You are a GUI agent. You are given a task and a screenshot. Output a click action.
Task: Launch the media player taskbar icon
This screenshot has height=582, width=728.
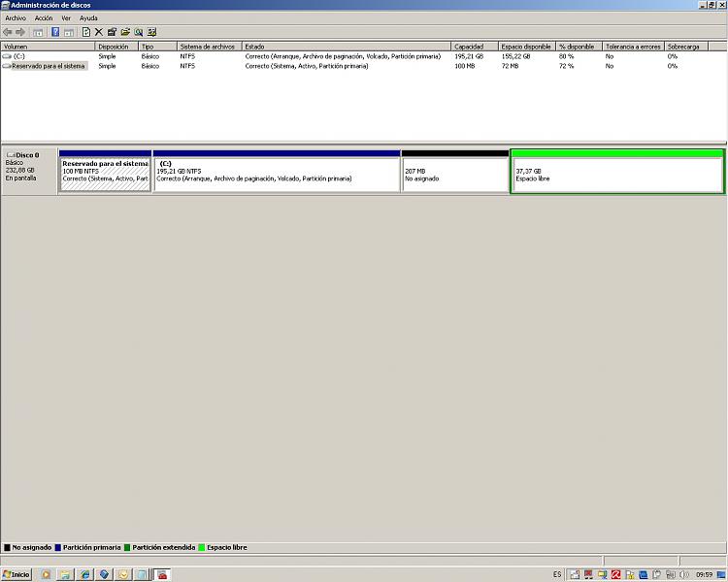pyautogui.click(x=46, y=574)
